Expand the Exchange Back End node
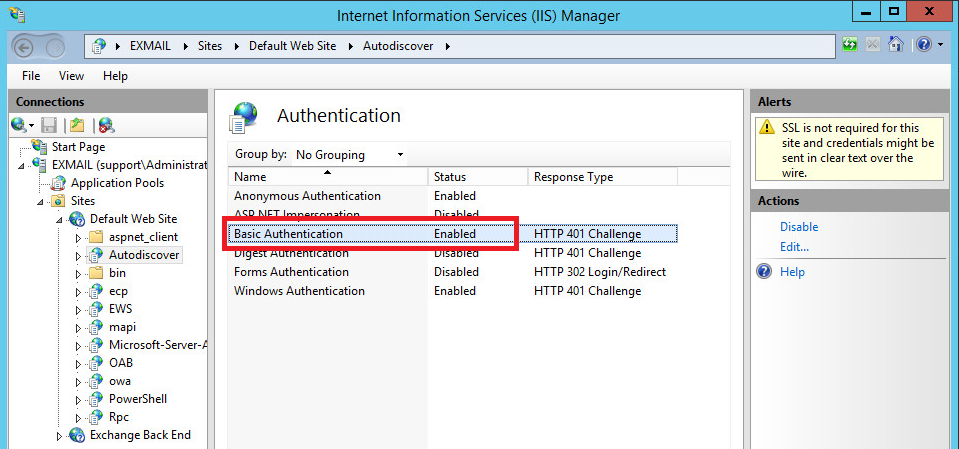 click(x=59, y=436)
